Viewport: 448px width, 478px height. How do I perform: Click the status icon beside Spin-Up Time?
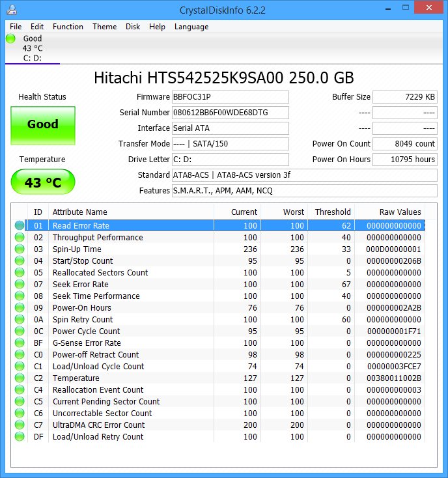(20, 249)
